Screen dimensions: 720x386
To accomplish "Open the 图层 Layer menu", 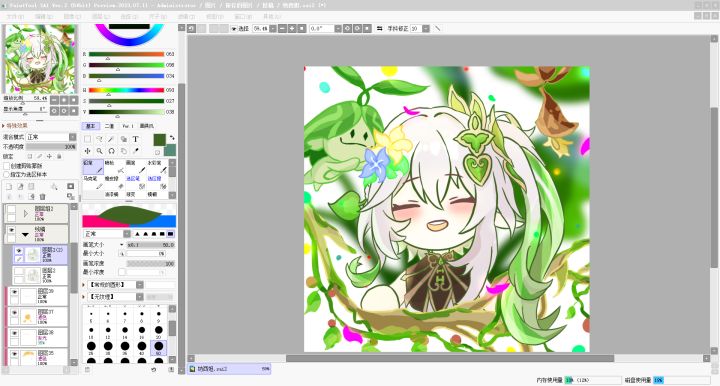I will (101, 17).
